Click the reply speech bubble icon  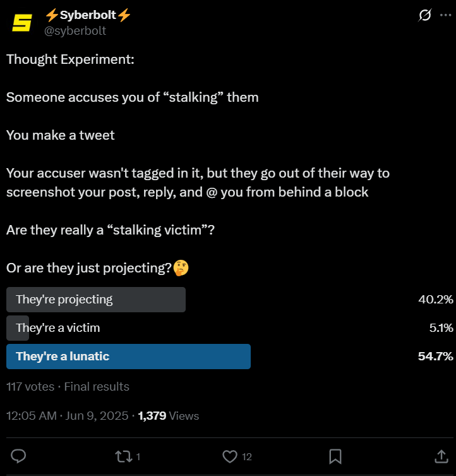(18, 456)
